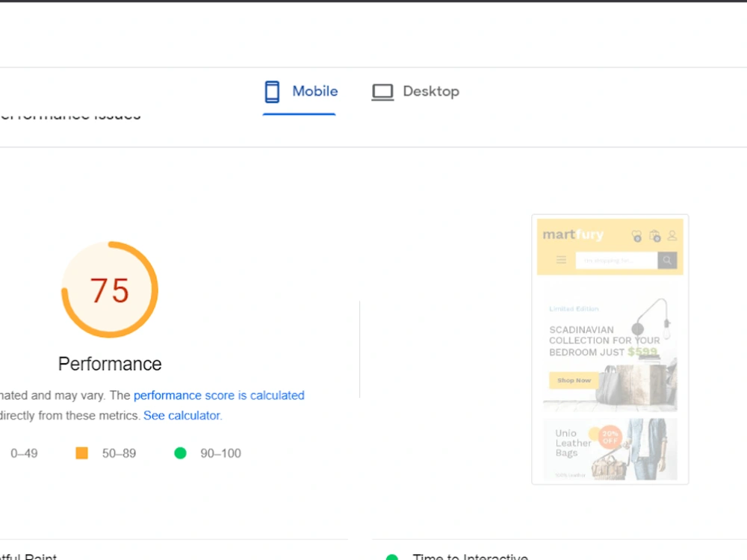Click the wishlist heart icon in preview

(636, 236)
